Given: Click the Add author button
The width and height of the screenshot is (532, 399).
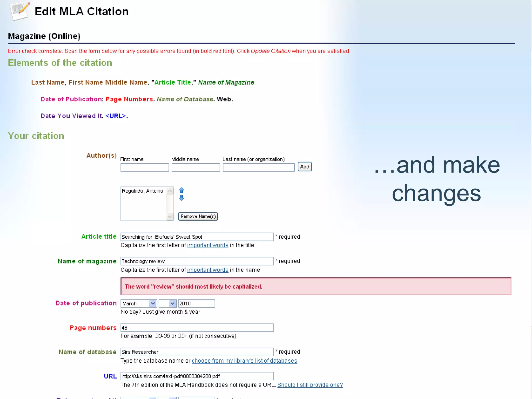Looking at the screenshot, I should (305, 167).
